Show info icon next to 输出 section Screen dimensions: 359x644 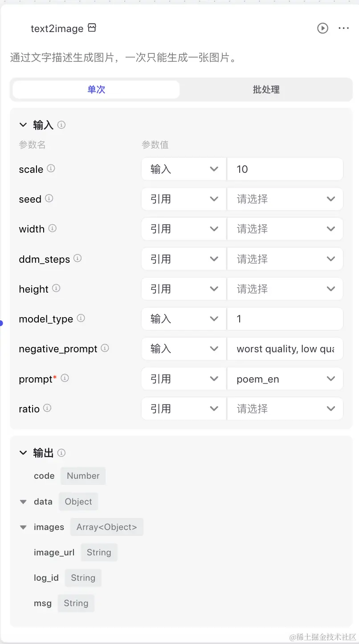61,452
